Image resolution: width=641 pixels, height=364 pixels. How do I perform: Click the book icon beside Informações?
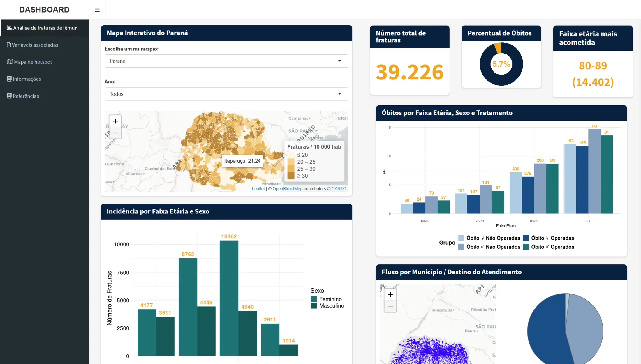pyautogui.click(x=9, y=79)
